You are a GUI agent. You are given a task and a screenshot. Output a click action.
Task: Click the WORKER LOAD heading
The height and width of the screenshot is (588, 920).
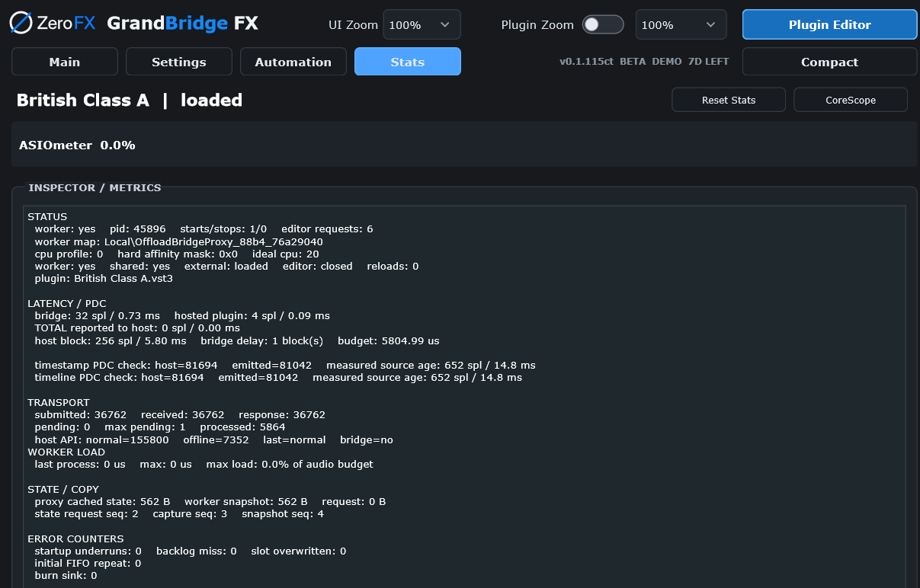(66, 452)
